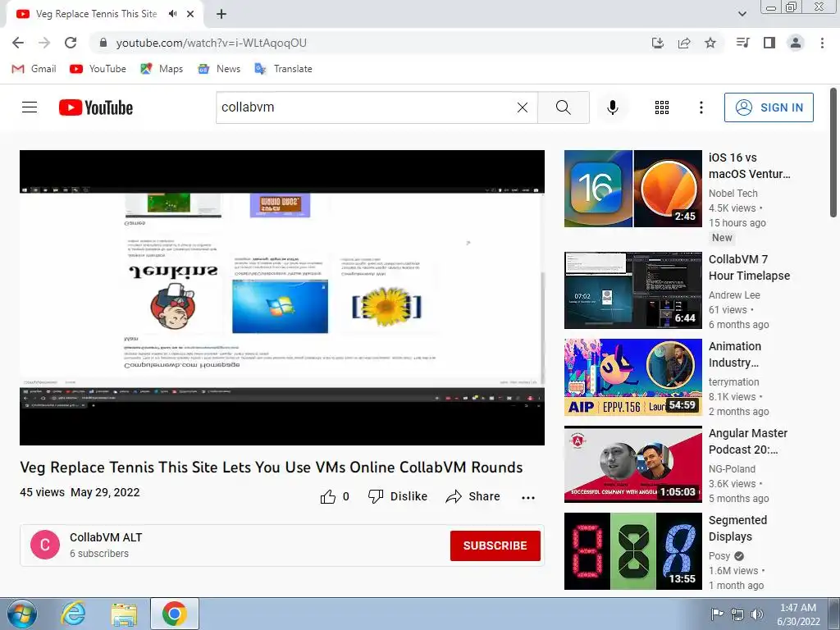This screenshot has width=840, height=630.
Task: Open the Animation Industry video thumbnail
Action: click(632, 377)
